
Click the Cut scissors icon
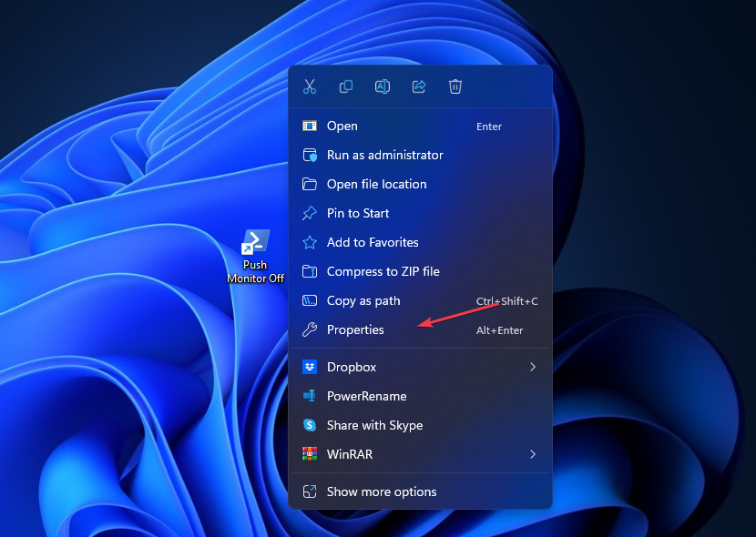click(310, 86)
